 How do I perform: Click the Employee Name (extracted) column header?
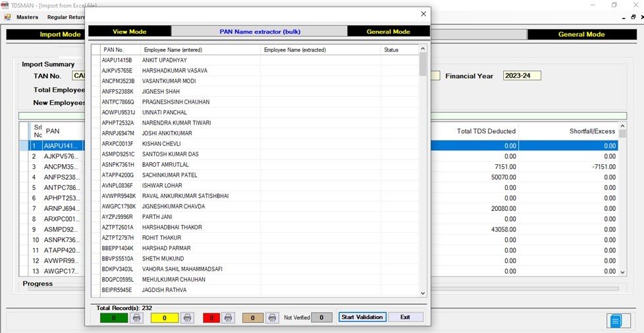tap(321, 49)
